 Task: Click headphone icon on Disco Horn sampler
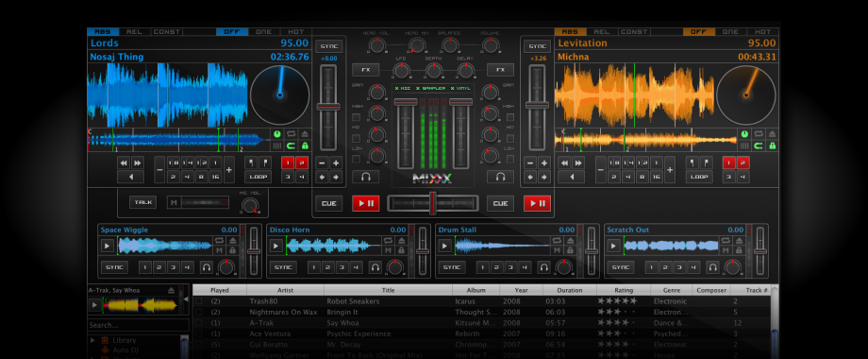pos(376,267)
